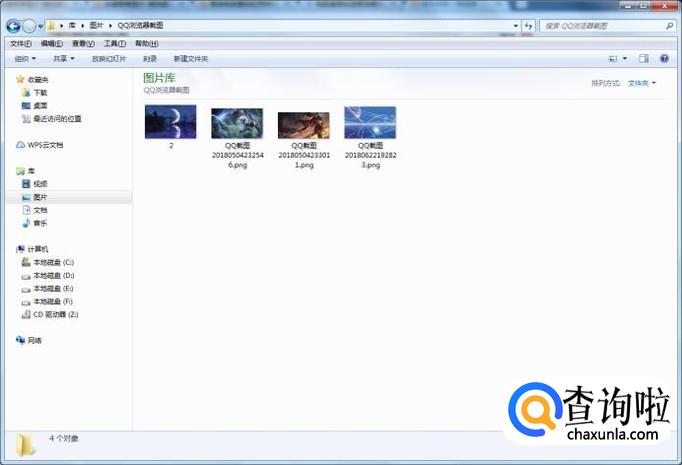
Task: Toggle the preview pane icon
Action: [x=644, y=59]
